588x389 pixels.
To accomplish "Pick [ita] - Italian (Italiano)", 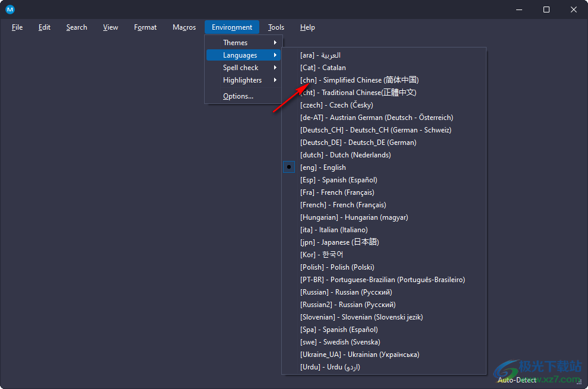I will pos(384,229).
